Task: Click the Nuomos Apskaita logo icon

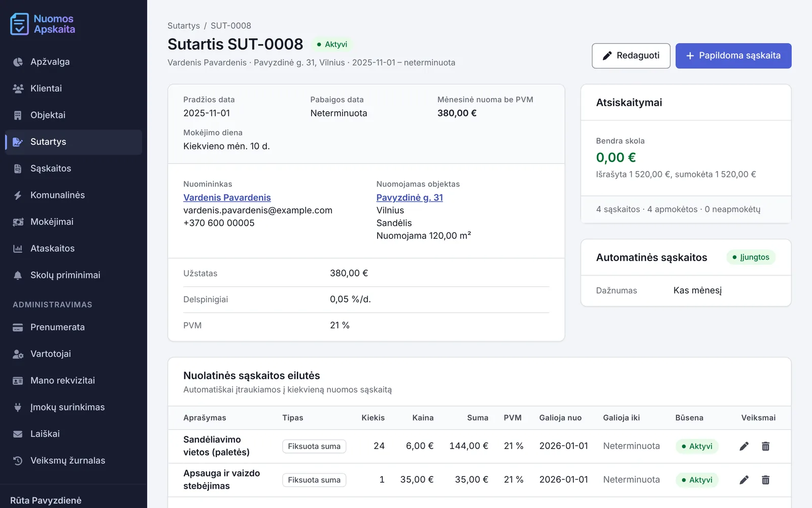Action: 19,24
